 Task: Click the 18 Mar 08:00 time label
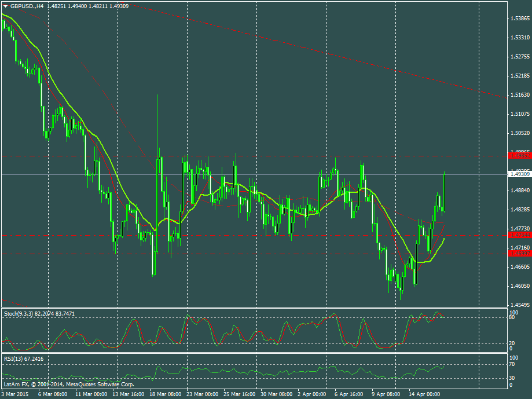point(165,394)
